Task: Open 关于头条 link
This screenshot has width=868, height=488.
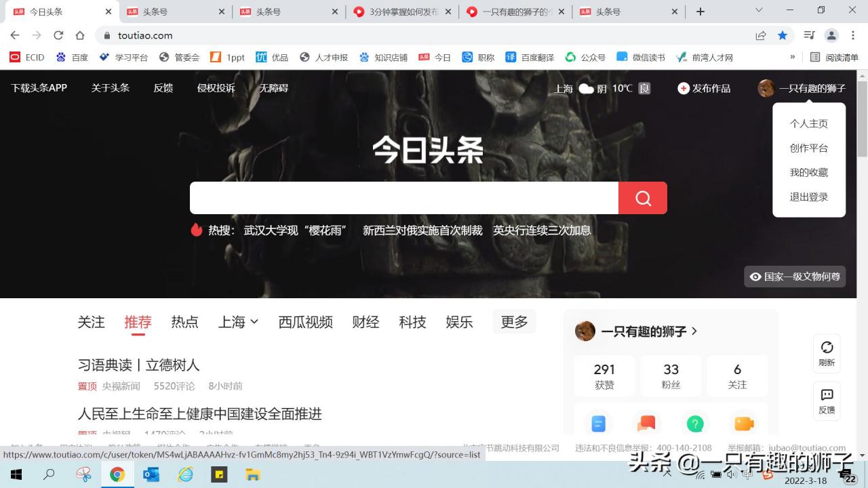Action: [111, 88]
